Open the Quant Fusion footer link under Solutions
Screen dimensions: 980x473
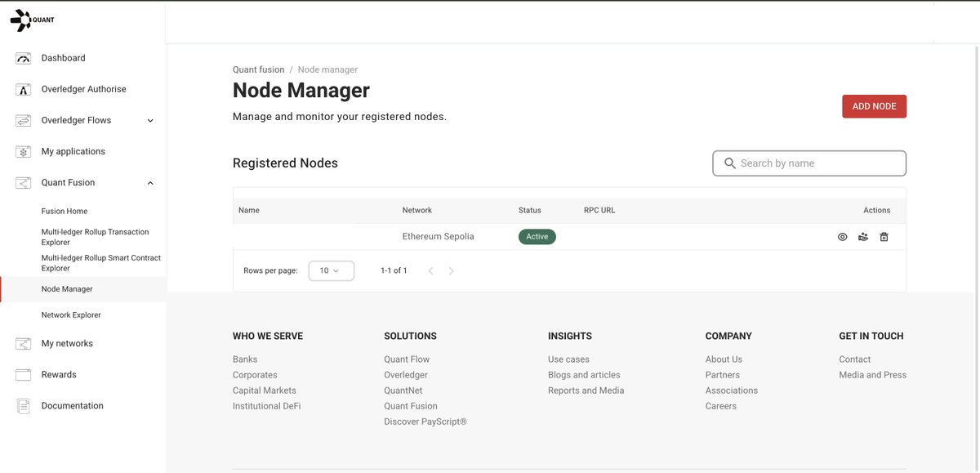411,406
